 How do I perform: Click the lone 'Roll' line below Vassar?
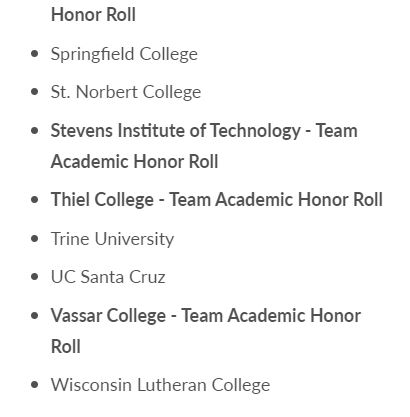pyautogui.click(x=66, y=347)
